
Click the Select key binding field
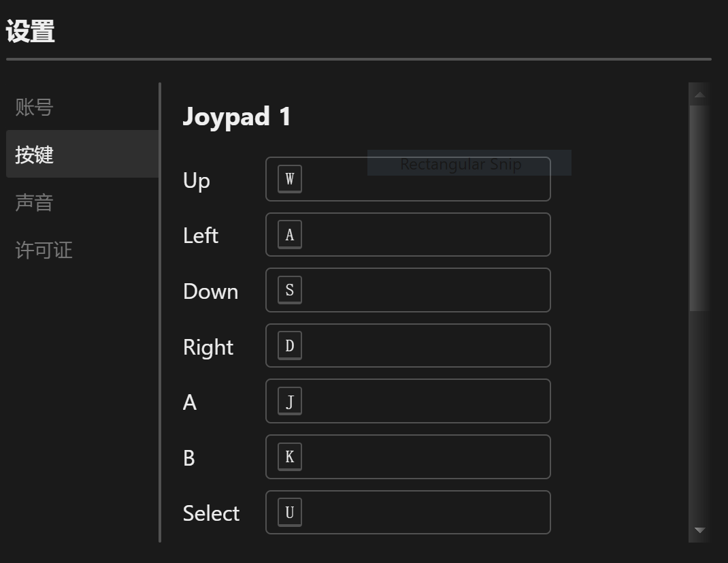[408, 512]
